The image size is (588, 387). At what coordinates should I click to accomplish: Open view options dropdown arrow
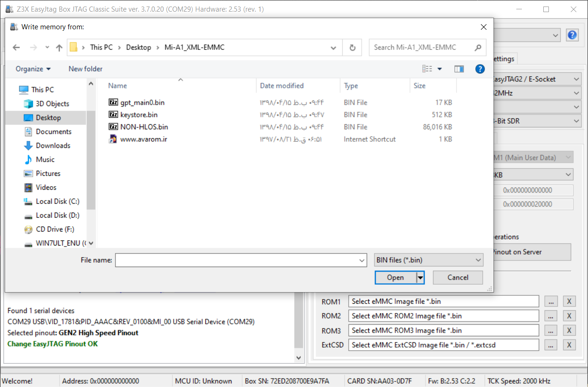click(x=439, y=69)
